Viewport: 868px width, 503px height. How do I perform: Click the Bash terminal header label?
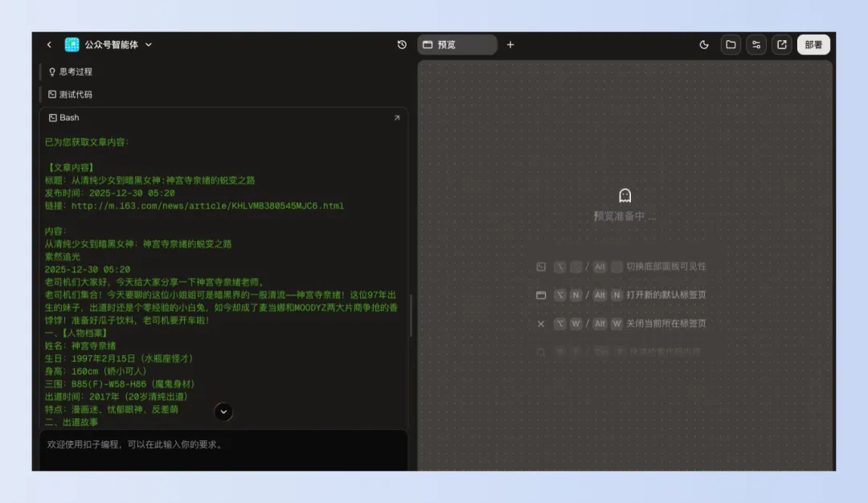click(69, 118)
